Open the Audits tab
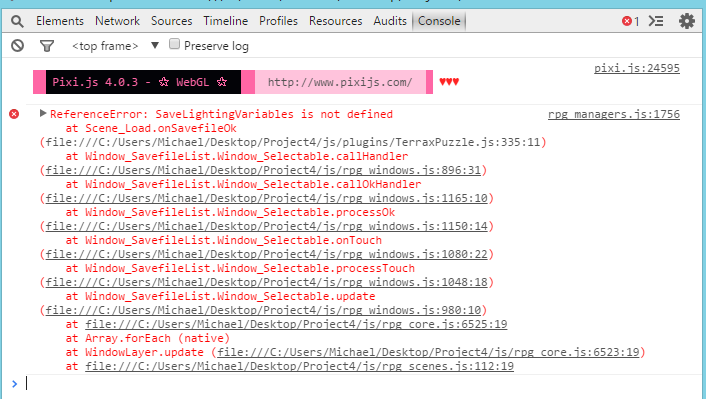This screenshot has width=706, height=399. [390, 21]
